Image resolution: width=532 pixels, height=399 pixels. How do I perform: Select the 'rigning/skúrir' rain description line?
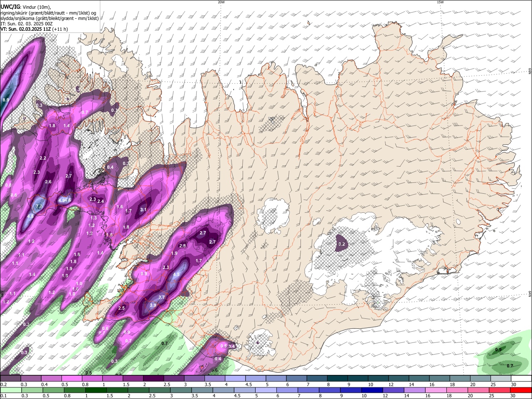point(48,13)
